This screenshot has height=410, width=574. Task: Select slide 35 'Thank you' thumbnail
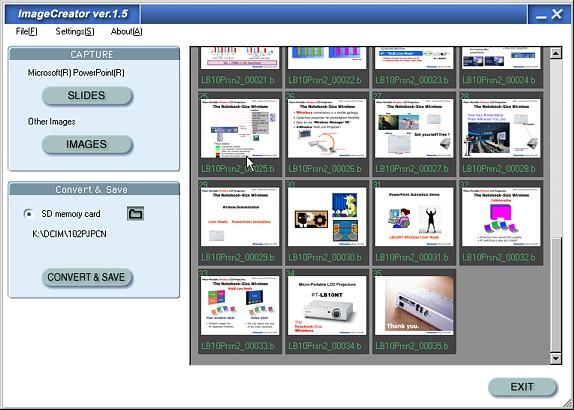pos(414,305)
